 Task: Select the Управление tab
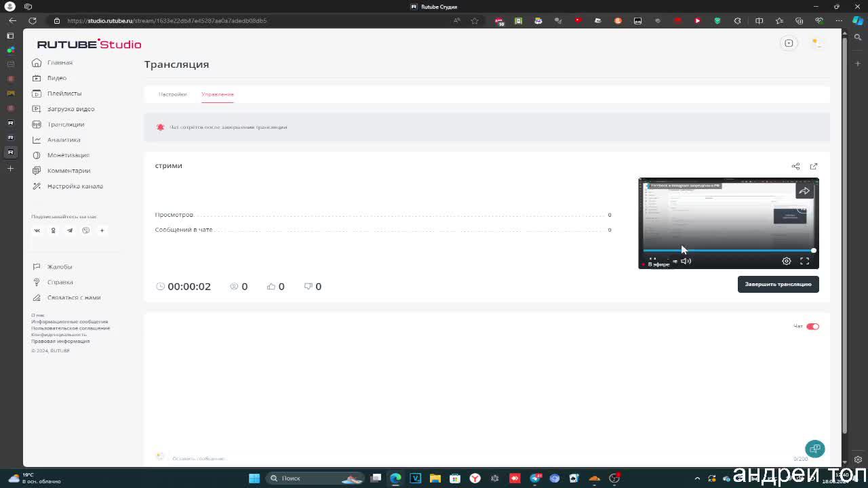[218, 94]
